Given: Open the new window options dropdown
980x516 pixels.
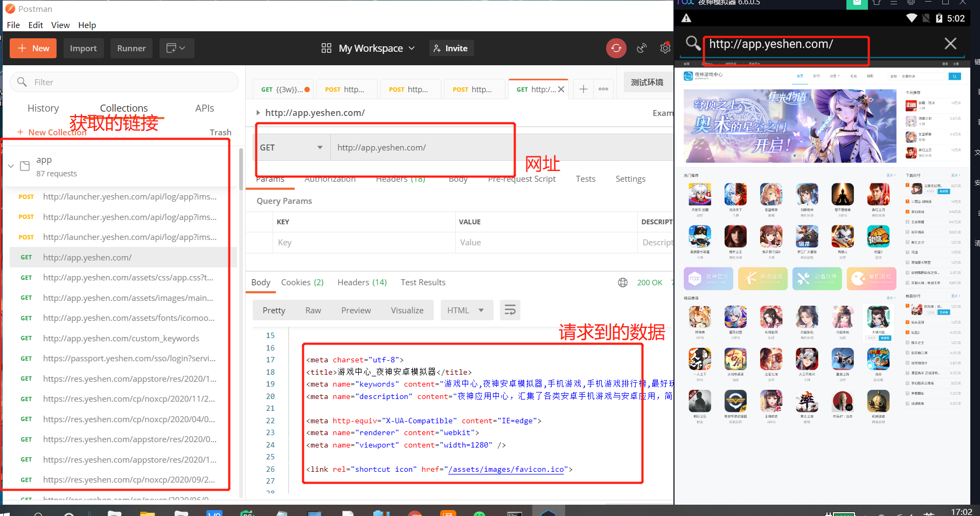Looking at the screenshot, I should tap(176, 48).
